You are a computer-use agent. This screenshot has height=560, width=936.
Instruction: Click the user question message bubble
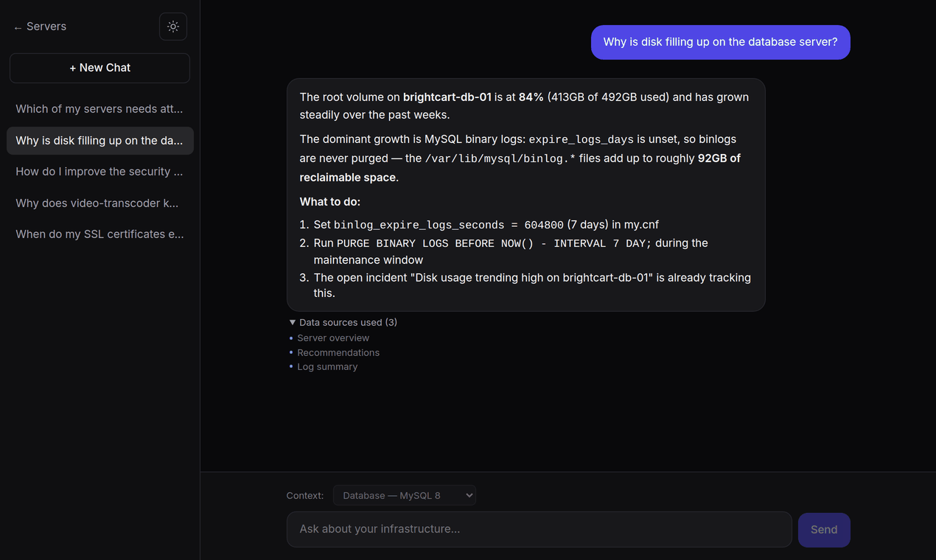point(720,42)
